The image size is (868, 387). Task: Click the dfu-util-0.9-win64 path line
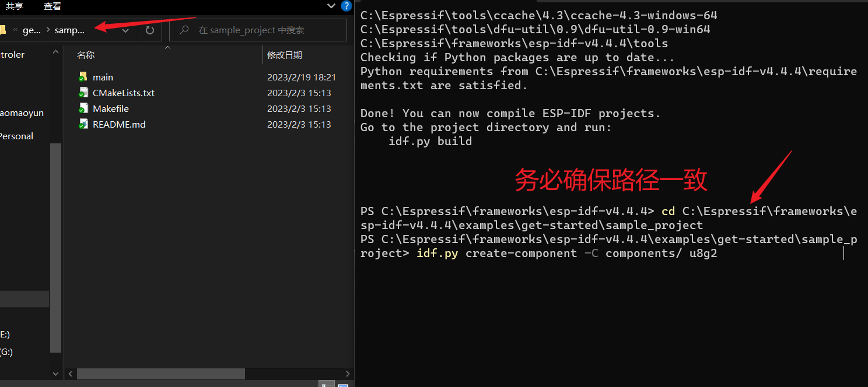(535, 29)
